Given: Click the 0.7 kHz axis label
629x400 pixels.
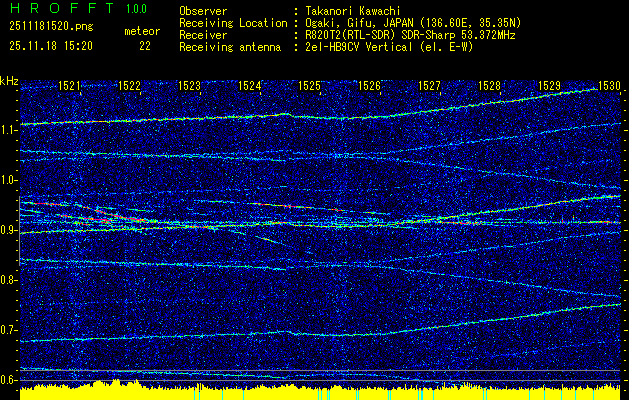Looking at the screenshot, I should point(10,330).
